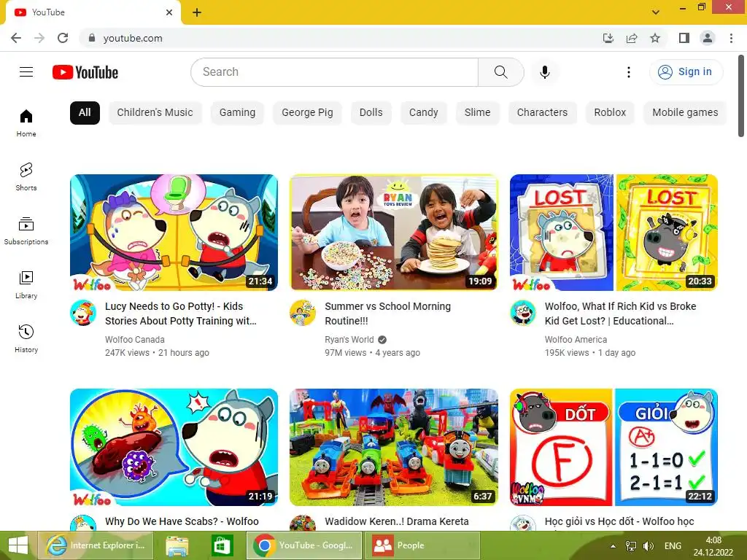Open People app in taskbar
This screenshot has height=560, width=747.
pos(422,545)
